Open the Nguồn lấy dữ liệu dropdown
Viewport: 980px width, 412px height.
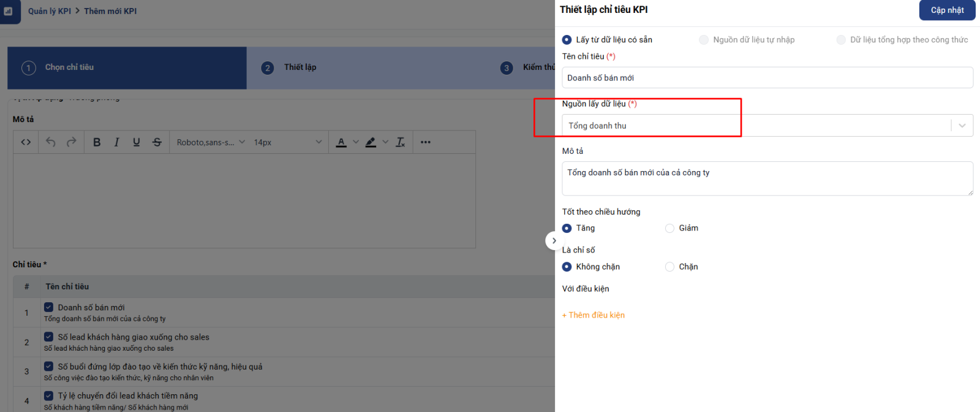tap(767, 126)
